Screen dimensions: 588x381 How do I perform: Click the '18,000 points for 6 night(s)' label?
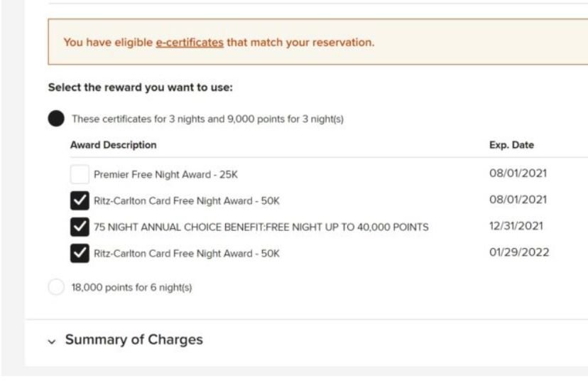(x=131, y=288)
